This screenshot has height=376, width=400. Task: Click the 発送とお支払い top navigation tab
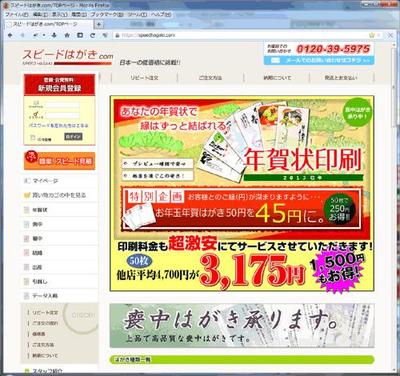point(341,78)
